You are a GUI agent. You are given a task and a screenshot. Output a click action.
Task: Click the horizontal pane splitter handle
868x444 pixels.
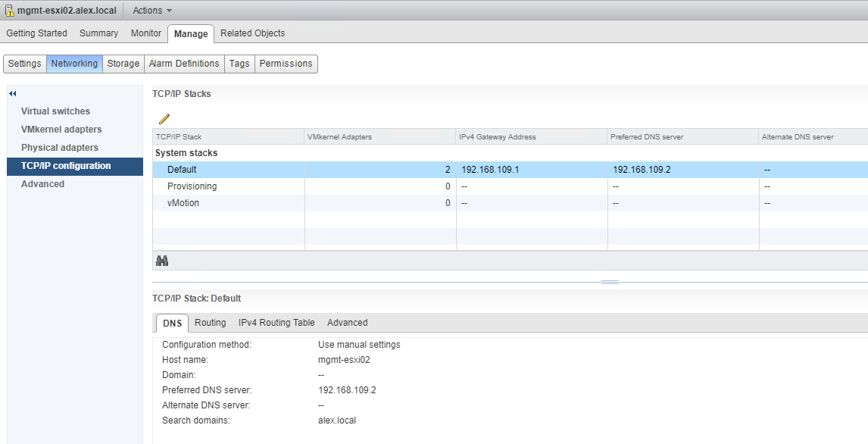tap(610, 282)
